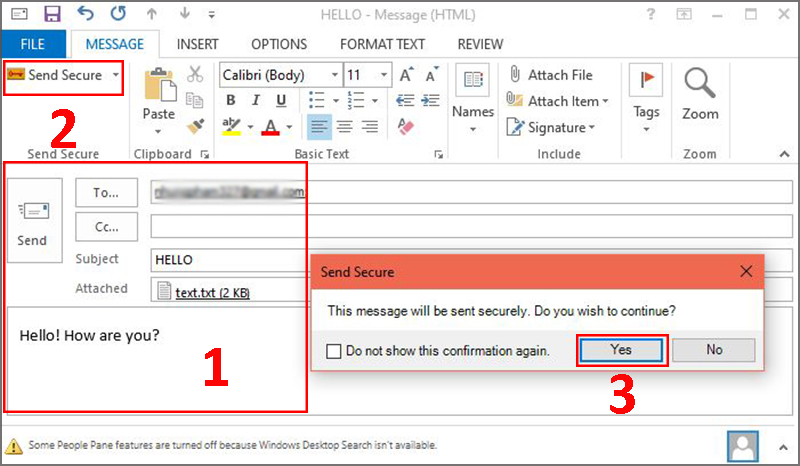Switch to the INSERT tab

coord(197,44)
